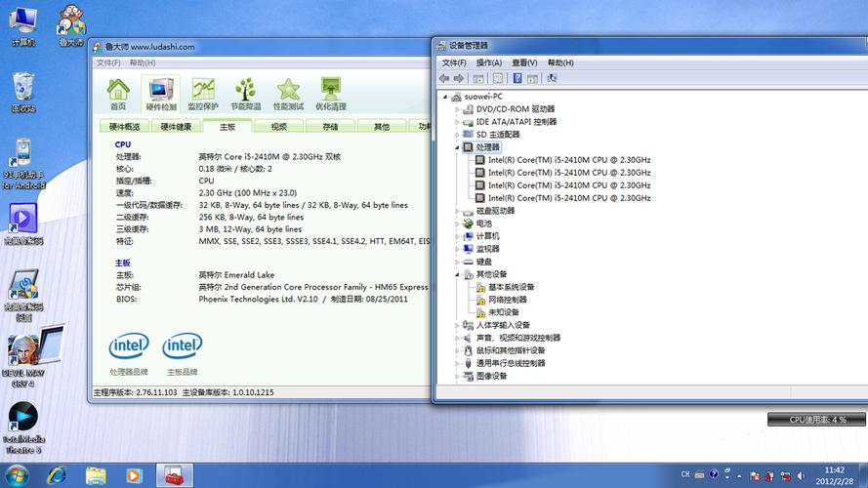Viewport: 868px width, 488px height.
Task: Collapse the suowei-PC root node
Action: pos(444,97)
